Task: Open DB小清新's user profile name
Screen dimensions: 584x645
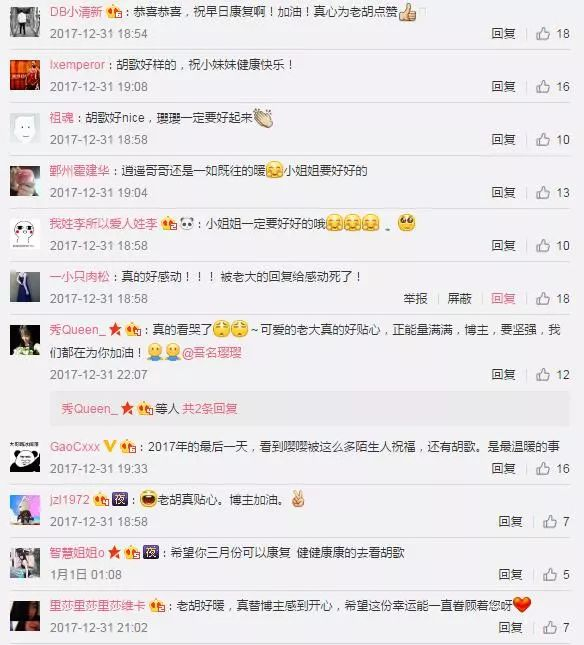Action: (76, 12)
